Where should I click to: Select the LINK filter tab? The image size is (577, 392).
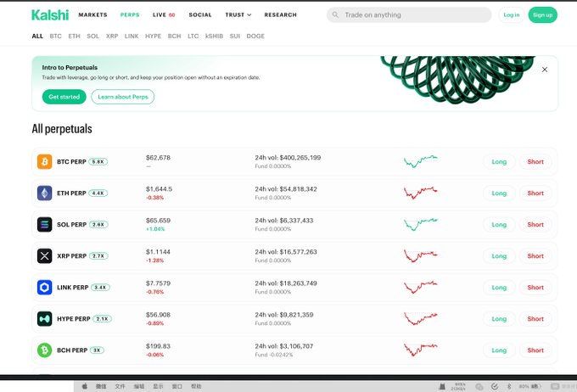132,36
